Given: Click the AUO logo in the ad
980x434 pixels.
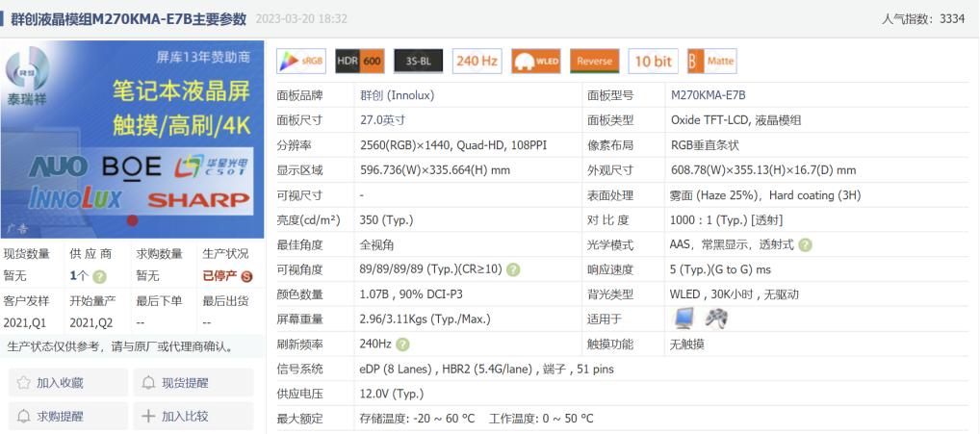Looking at the screenshot, I should (x=58, y=166).
